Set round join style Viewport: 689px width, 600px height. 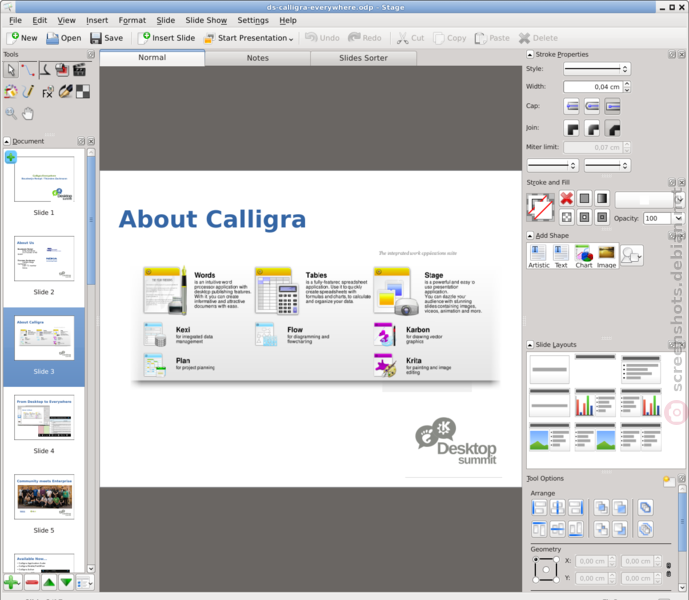(592, 128)
